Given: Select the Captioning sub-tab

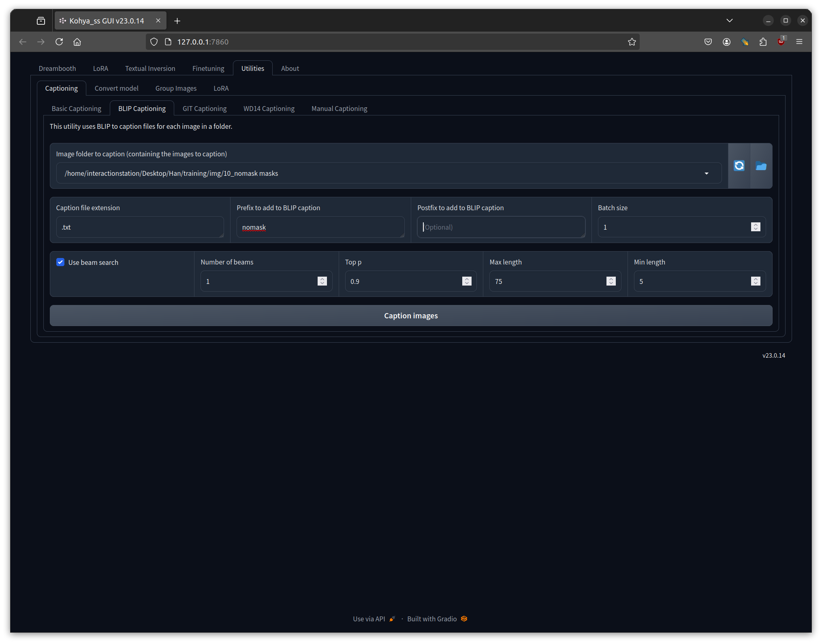Looking at the screenshot, I should 61,88.
